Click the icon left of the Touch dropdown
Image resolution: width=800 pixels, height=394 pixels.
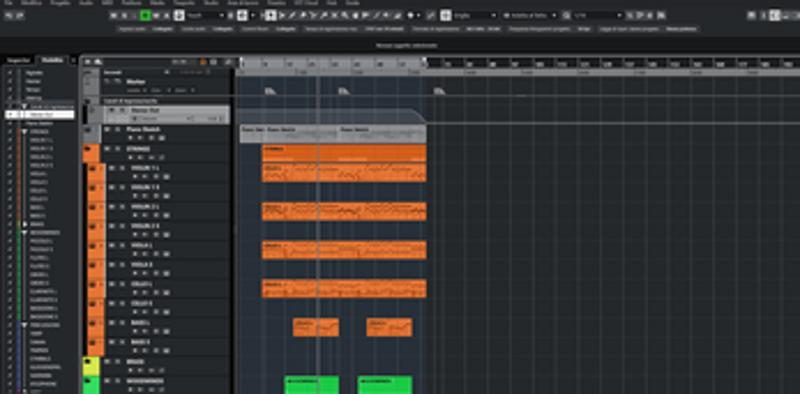coord(179,16)
